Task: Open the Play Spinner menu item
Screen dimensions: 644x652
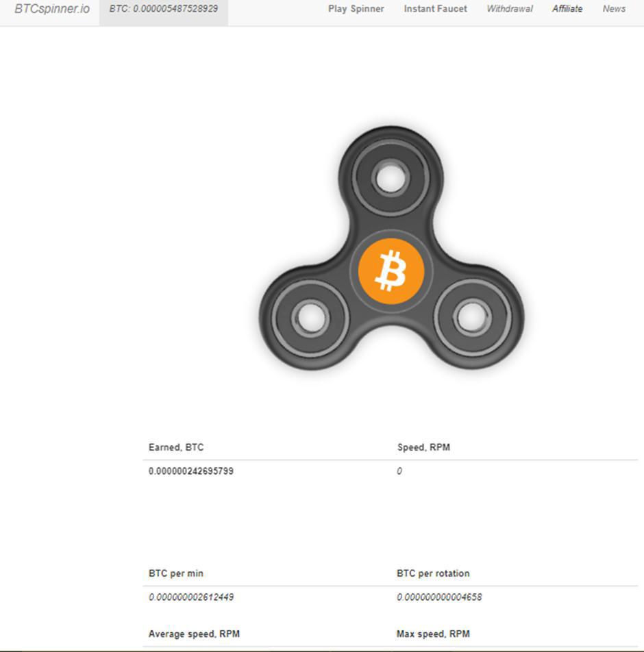Action: click(356, 9)
